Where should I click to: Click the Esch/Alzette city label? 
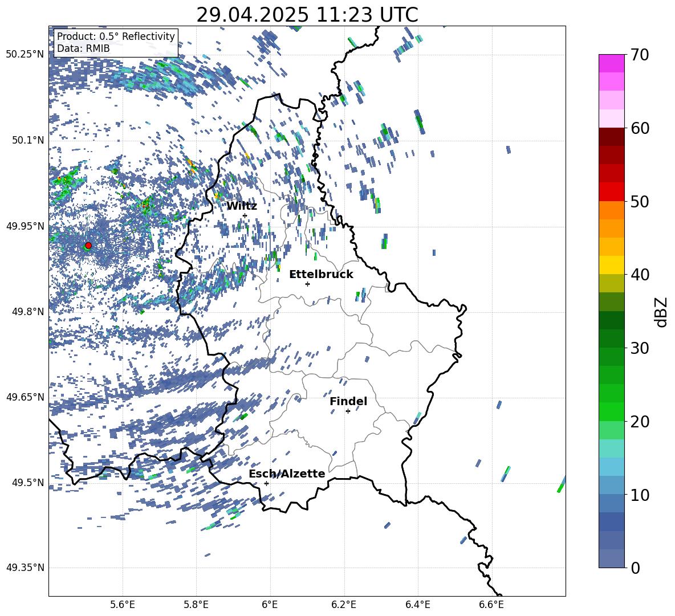(287, 474)
